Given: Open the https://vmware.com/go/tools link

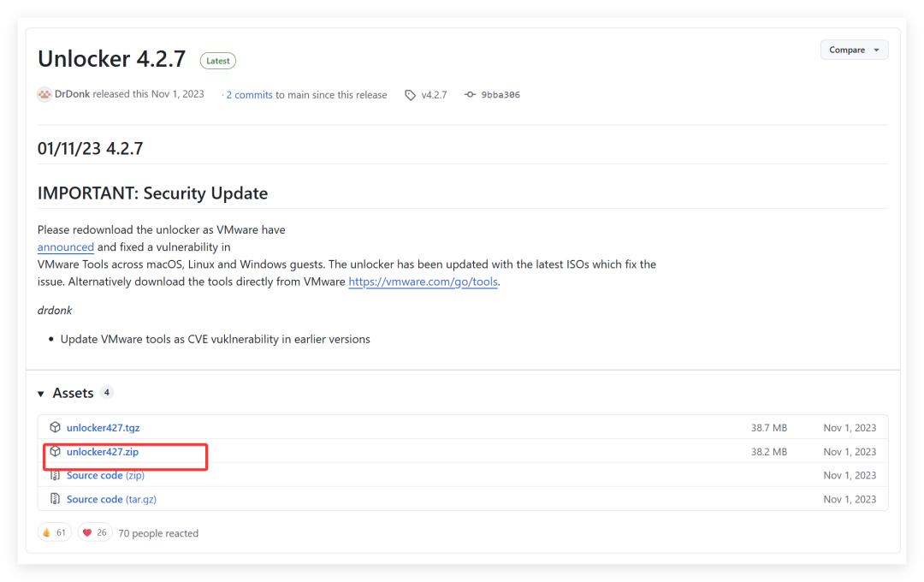Looking at the screenshot, I should click(423, 282).
